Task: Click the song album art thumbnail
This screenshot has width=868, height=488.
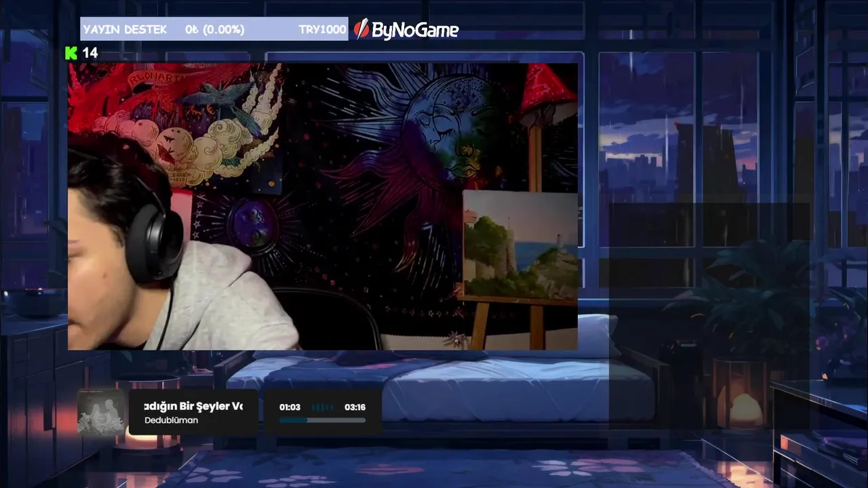Action: point(102,412)
